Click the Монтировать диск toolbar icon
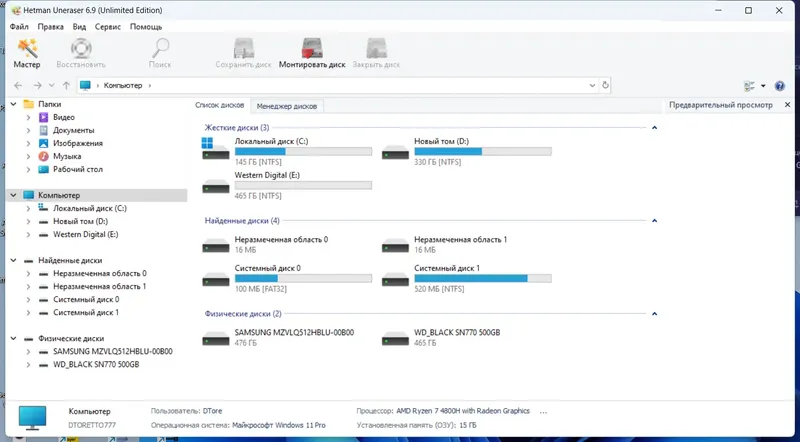Viewport: 800px width, 442px height. tap(312, 53)
